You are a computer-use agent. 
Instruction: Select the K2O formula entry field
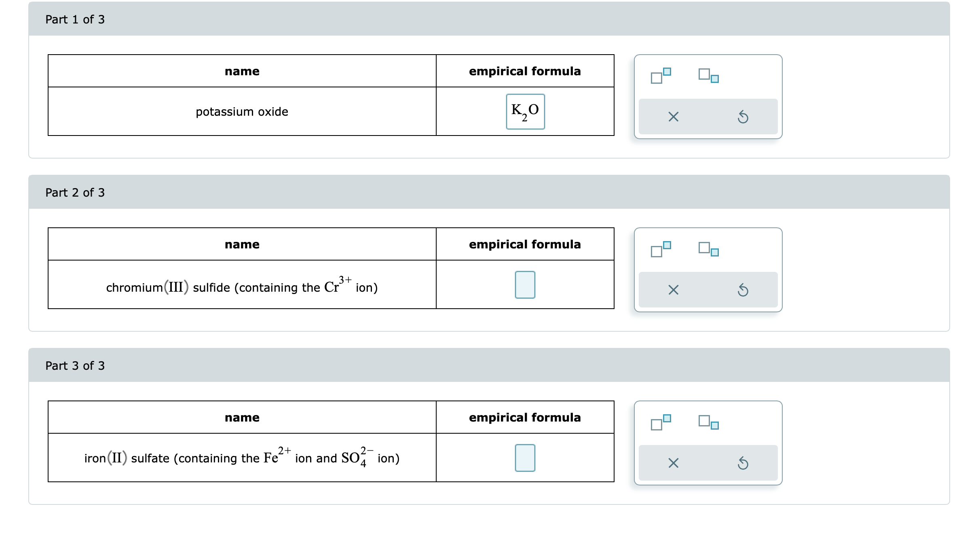pos(524,111)
